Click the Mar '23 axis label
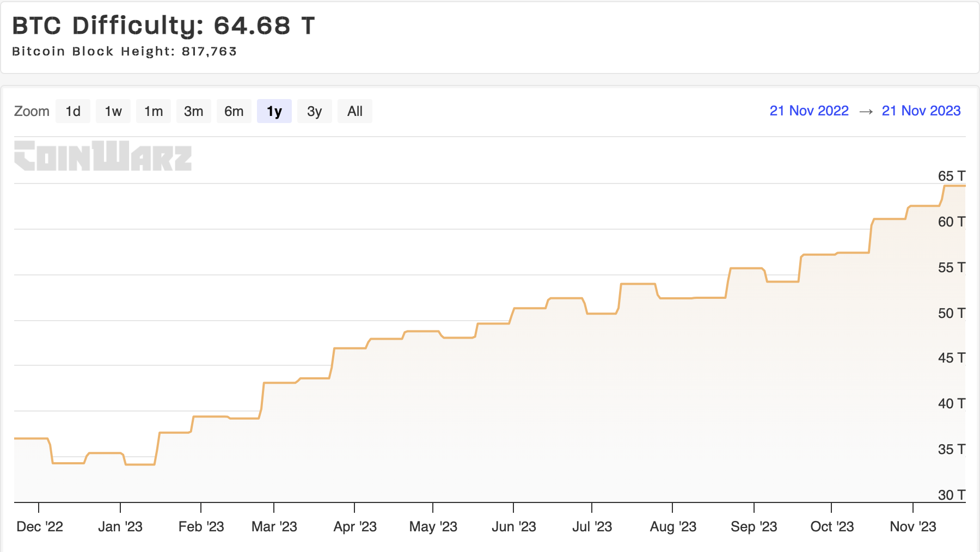The image size is (980, 552). point(274,526)
